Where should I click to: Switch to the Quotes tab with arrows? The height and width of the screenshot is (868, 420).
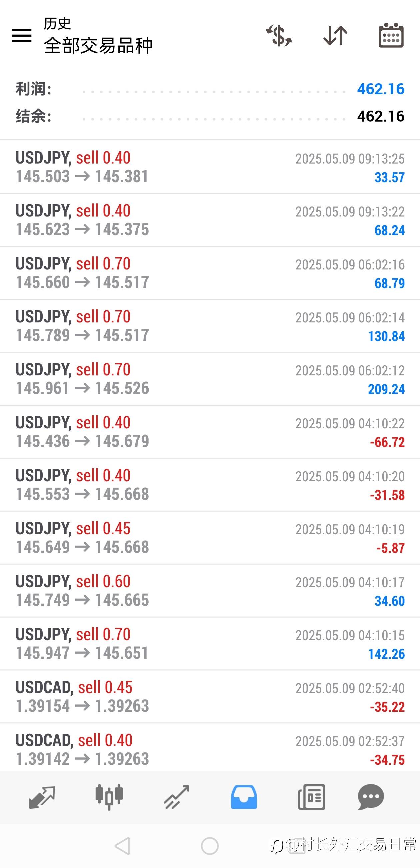point(42,797)
